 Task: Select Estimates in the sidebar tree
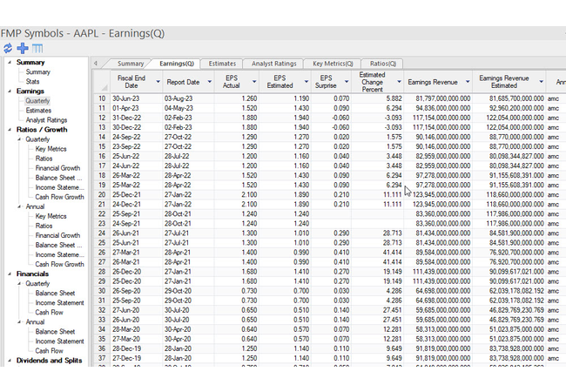38,111
